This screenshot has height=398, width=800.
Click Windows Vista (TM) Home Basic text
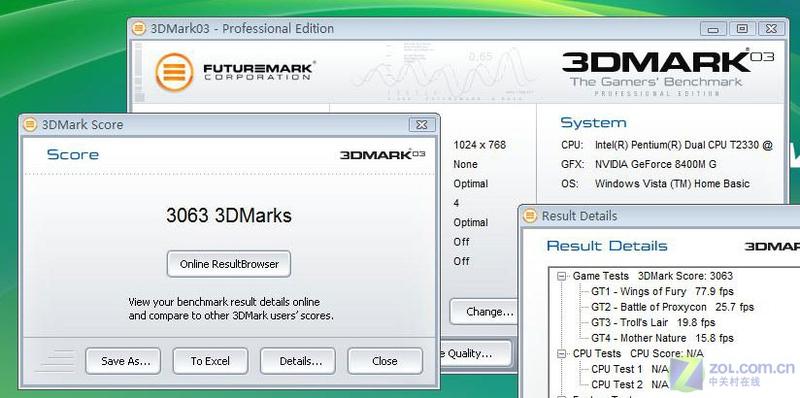point(672,184)
